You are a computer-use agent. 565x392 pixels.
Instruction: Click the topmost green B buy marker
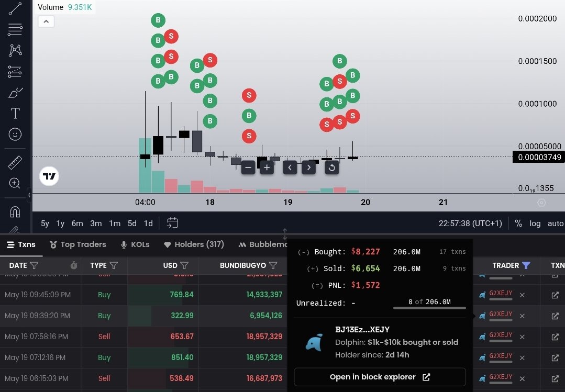click(158, 20)
